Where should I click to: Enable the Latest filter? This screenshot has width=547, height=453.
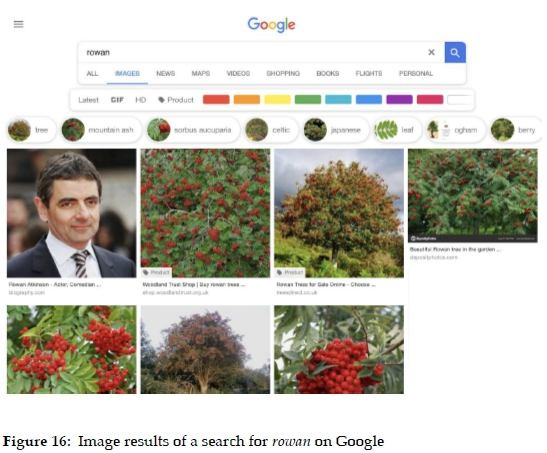pos(88,100)
